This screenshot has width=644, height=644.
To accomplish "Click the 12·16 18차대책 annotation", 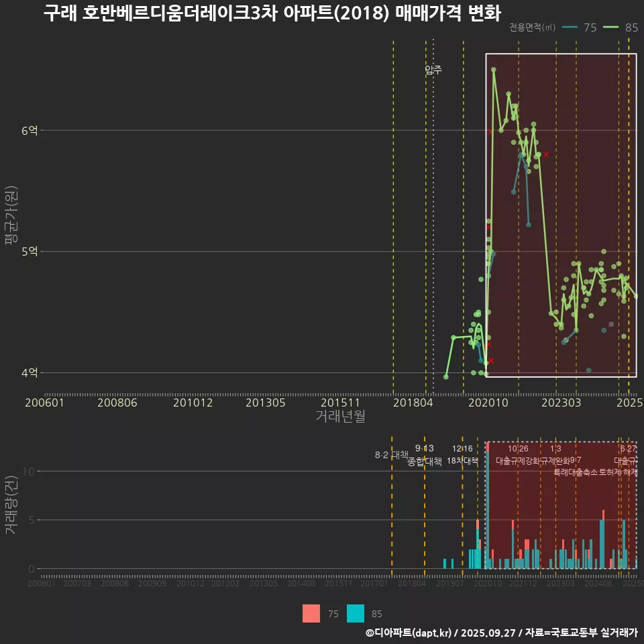I will tap(462, 455).
